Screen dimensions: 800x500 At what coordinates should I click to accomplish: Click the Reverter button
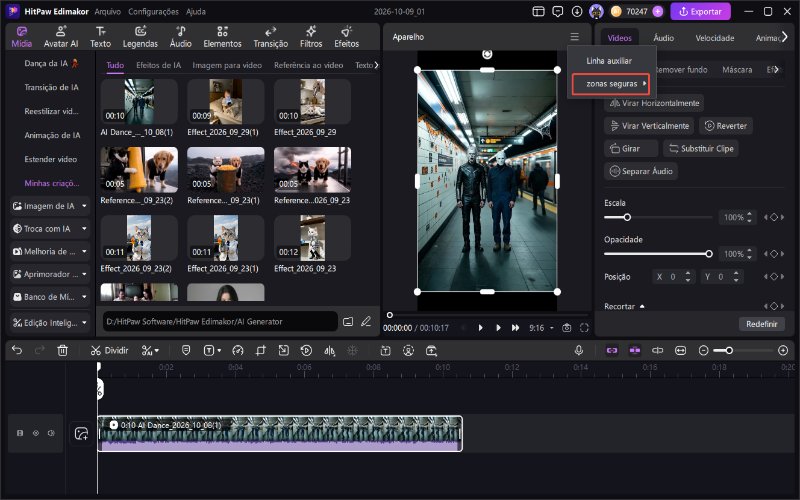coord(726,126)
